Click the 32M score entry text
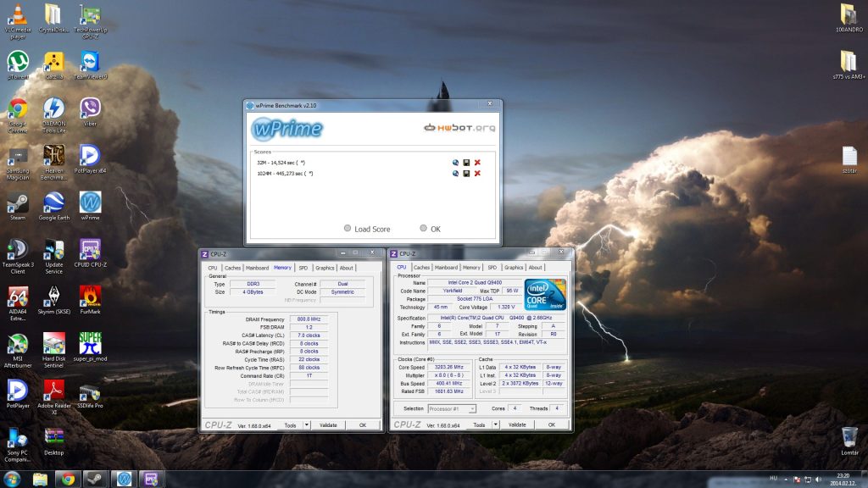 pyautogui.click(x=281, y=163)
